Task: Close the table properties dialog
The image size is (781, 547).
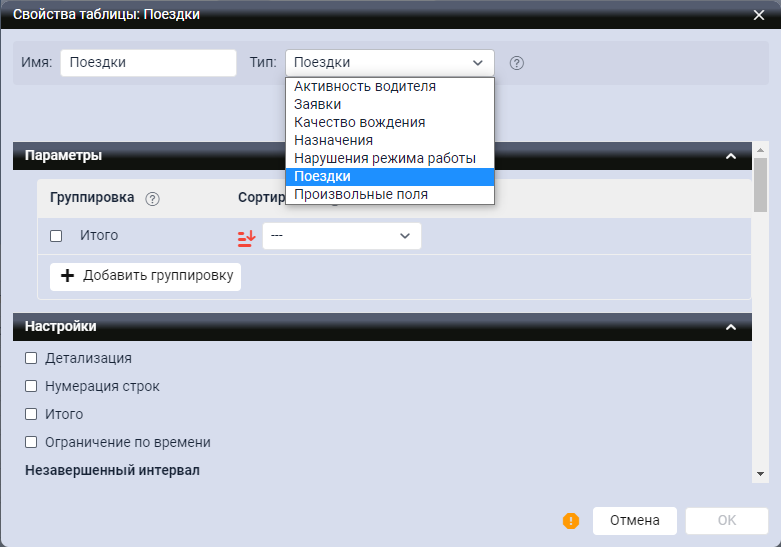Action: click(x=759, y=14)
